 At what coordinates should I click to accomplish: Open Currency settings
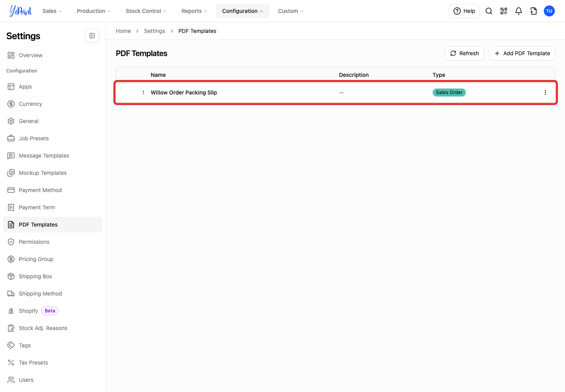click(x=53, y=104)
